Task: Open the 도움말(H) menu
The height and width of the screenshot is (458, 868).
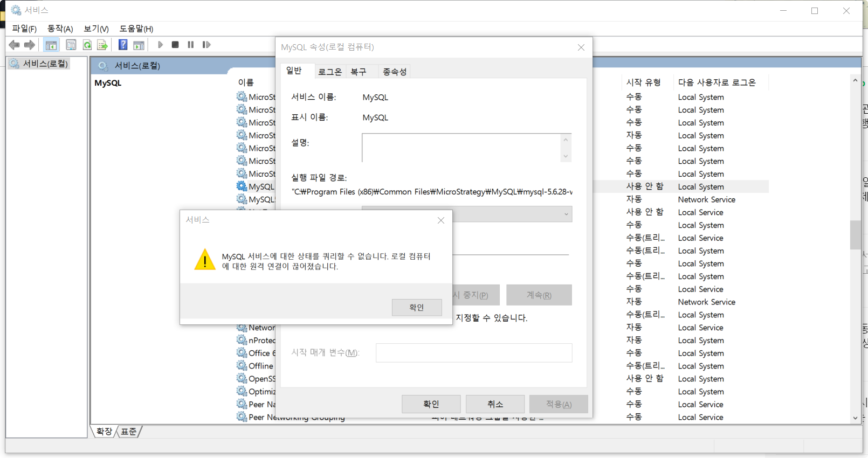Action: 136,29
